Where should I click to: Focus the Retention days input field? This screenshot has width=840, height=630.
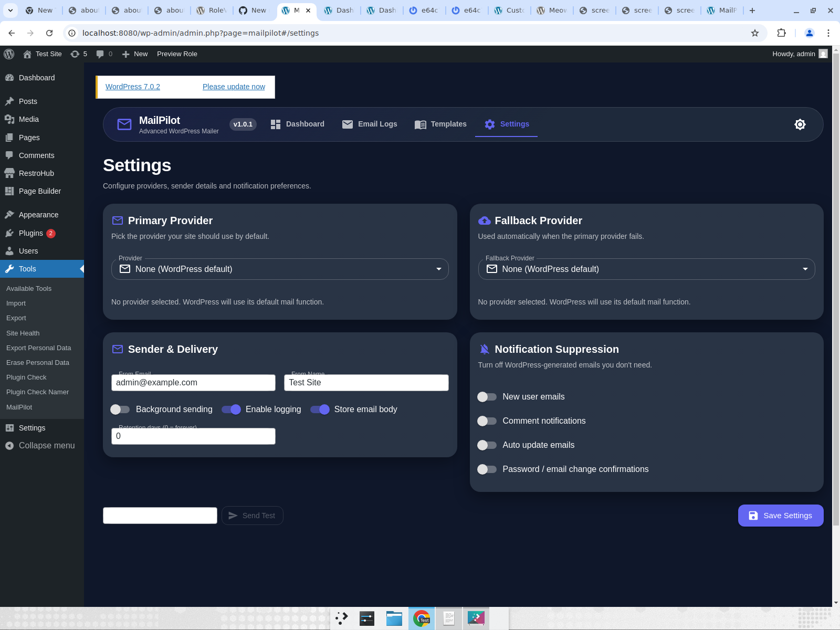pyautogui.click(x=193, y=436)
